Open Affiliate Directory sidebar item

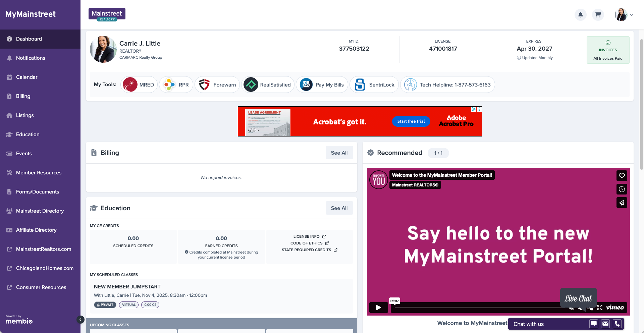40,230
